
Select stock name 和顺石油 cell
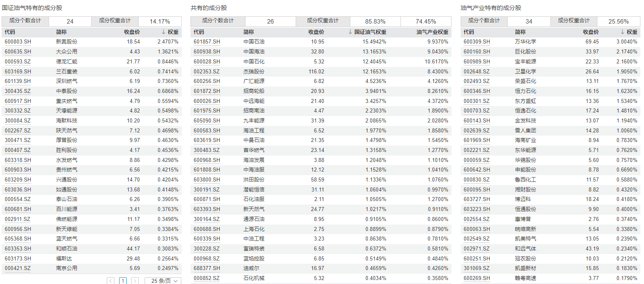click(x=67, y=248)
